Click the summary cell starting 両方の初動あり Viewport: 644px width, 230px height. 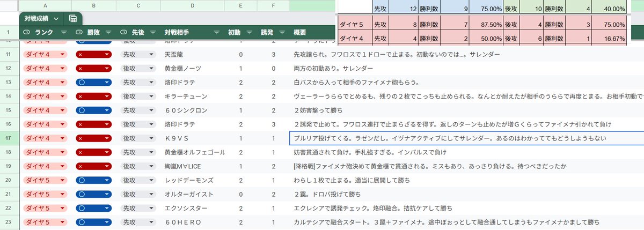click(466, 68)
